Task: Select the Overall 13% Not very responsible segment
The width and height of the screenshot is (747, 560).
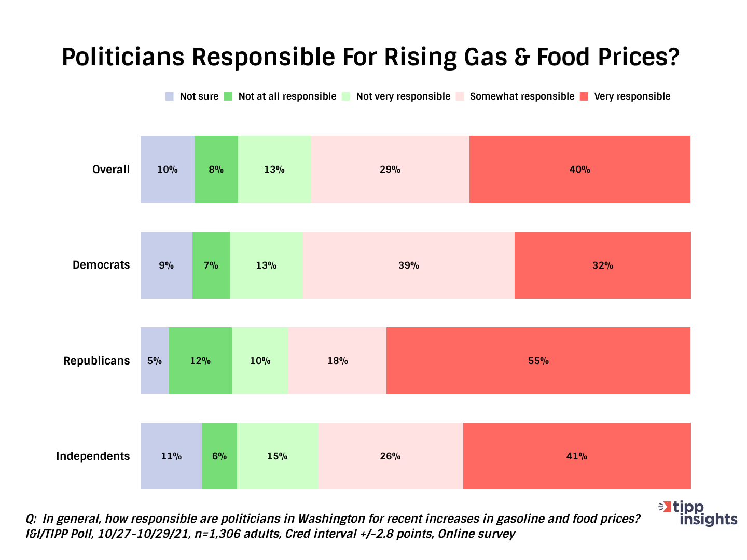Action: (x=274, y=170)
